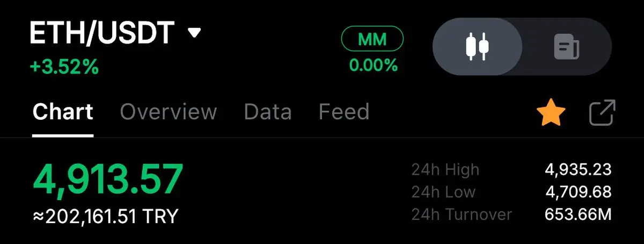Toggle chart and trade view switch
644x244 pixels.
pos(522,47)
